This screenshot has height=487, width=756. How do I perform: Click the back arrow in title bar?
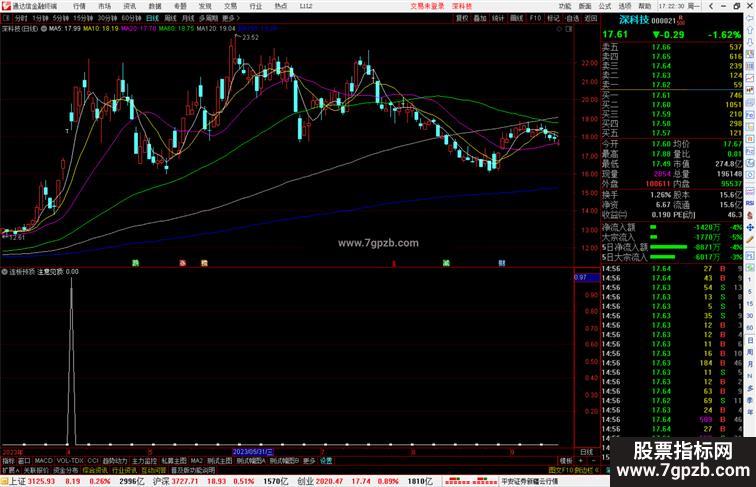pos(711,6)
